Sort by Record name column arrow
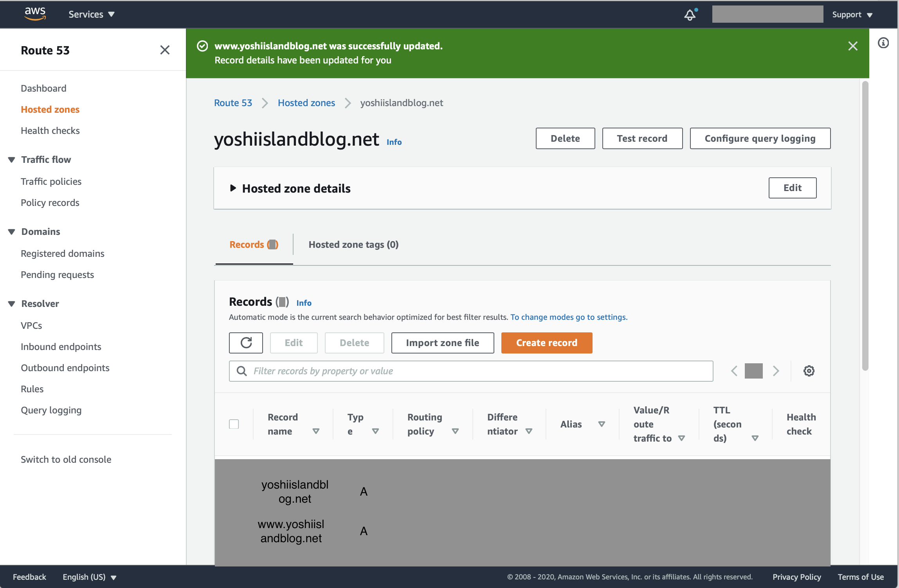The width and height of the screenshot is (899, 588). [x=316, y=431]
